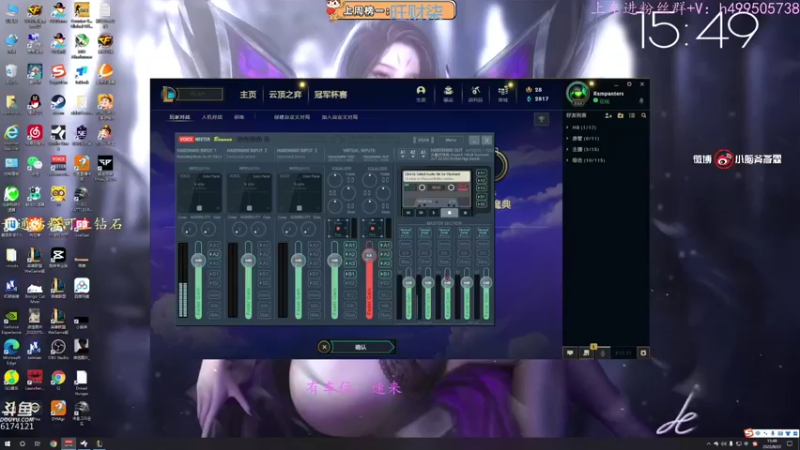Toggle A1 bus on AUX virtual input

point(385,245)
